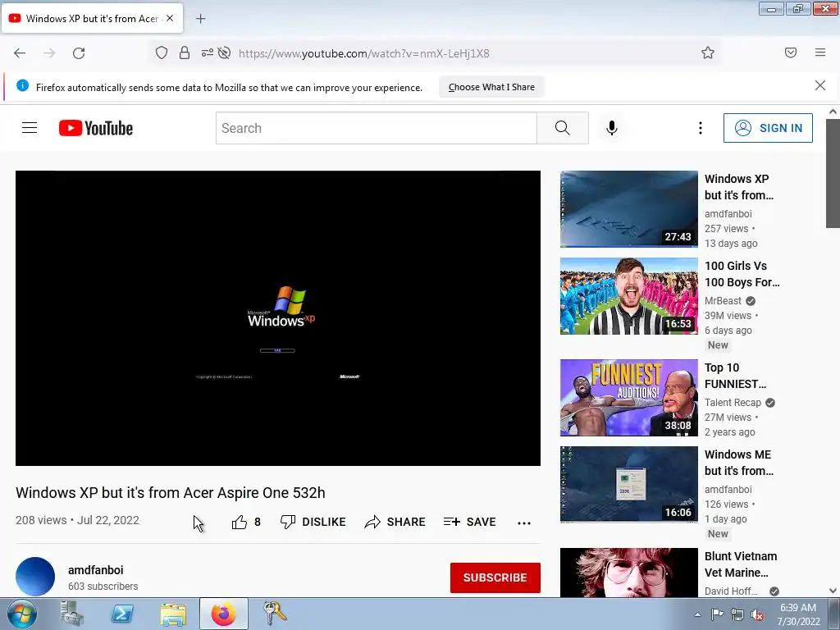This screenshot has width=840, height=630.
Task: Reload the current page
Action: click(x=79, y=53)
